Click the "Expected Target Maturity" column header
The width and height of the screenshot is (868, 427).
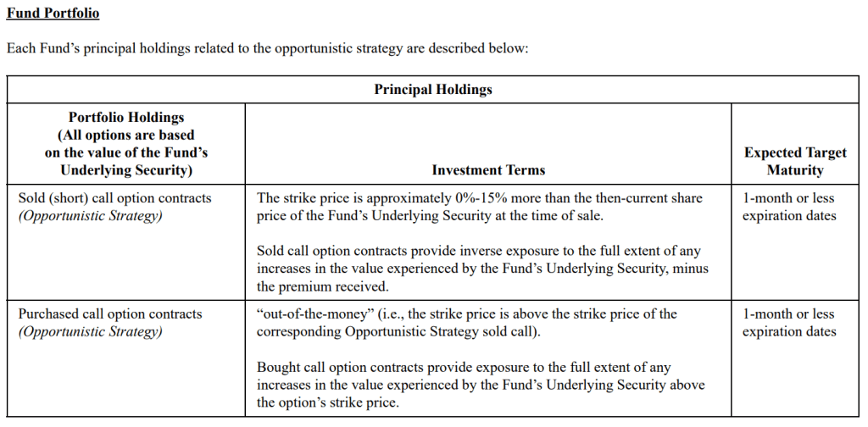(795, 161)
